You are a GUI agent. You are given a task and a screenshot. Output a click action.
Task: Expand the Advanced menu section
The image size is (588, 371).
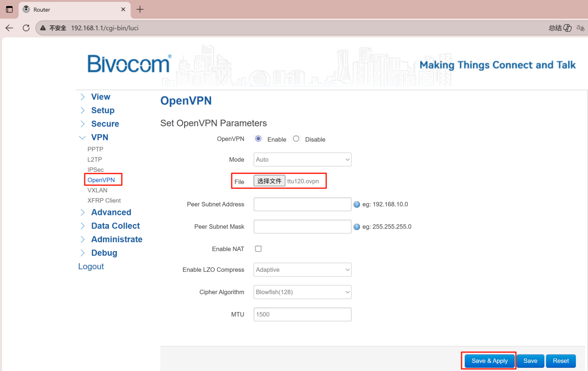point(111,212)
